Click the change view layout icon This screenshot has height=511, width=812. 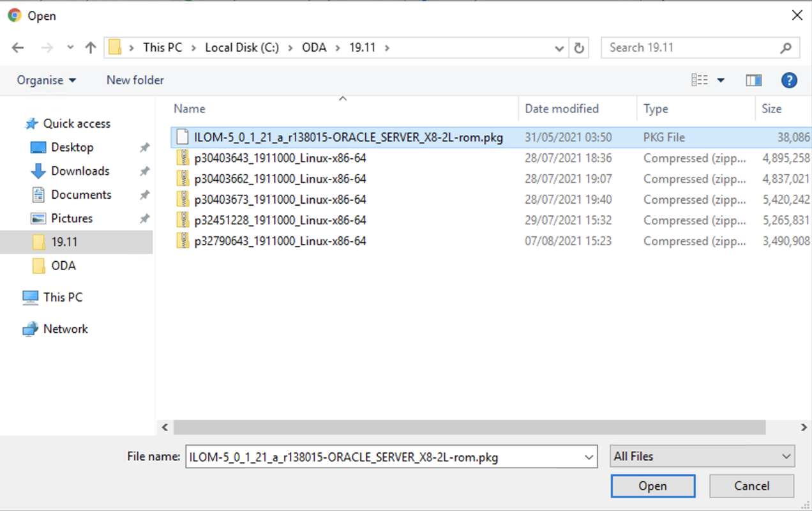[700, 80]
